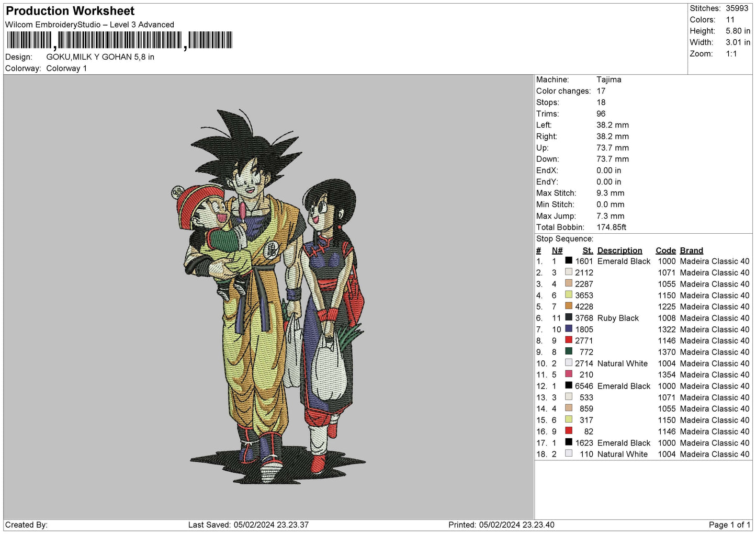
Task: Select the orange swatch beside 4228 stitches
Action: 569,306
